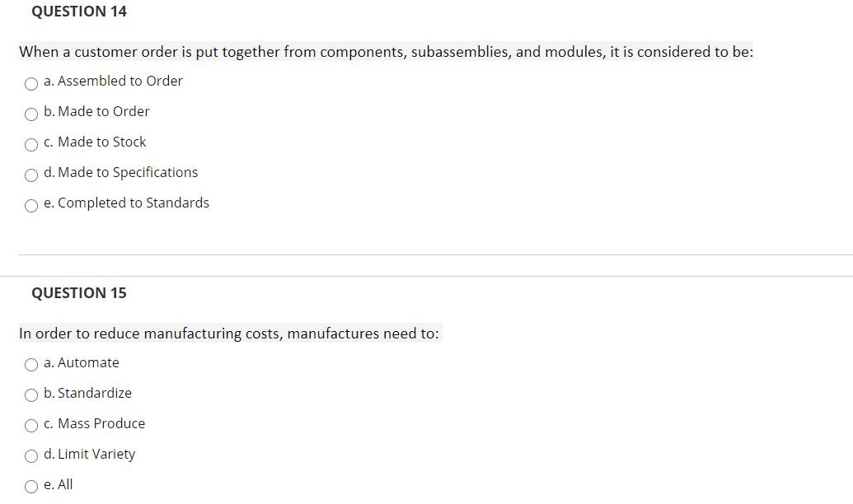Select answer 'c. Made to Stock' for Question 14
The height and width of the screenshot is (504, 853).
click(31, 144)
